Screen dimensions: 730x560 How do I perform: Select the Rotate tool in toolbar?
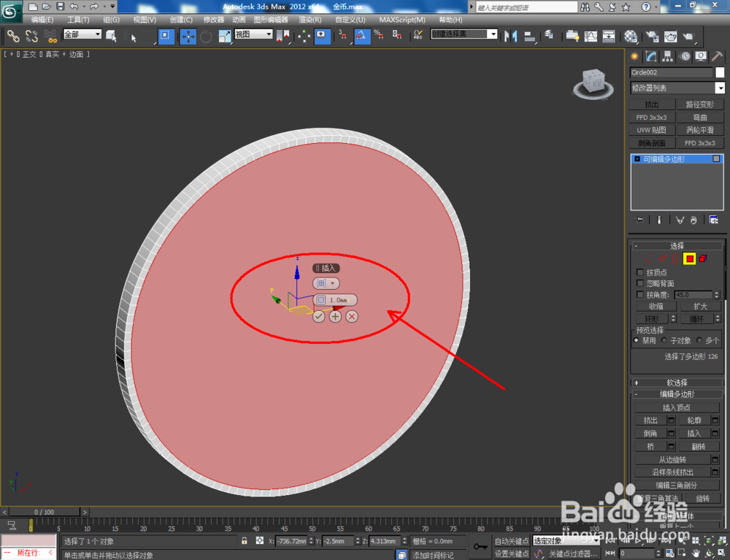click(x=207, y=37)
